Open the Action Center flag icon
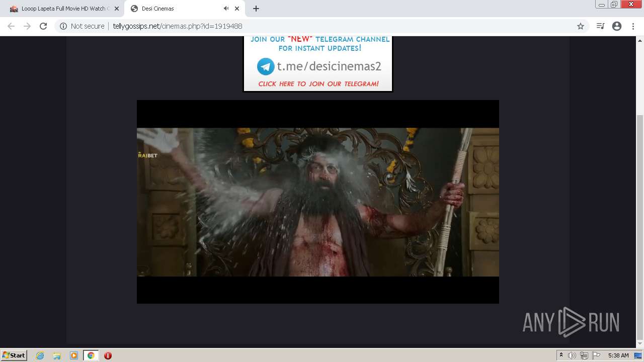The image size is (644, 362). (596, 355)
